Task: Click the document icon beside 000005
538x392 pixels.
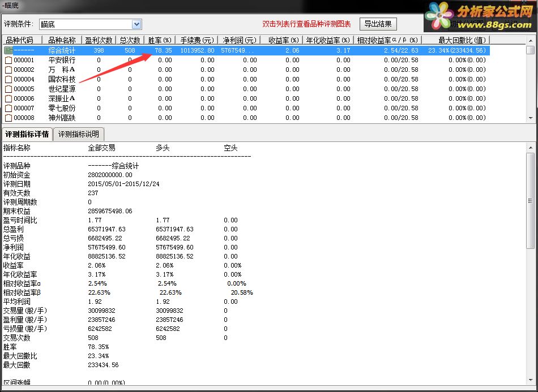Action: (8, 89)
